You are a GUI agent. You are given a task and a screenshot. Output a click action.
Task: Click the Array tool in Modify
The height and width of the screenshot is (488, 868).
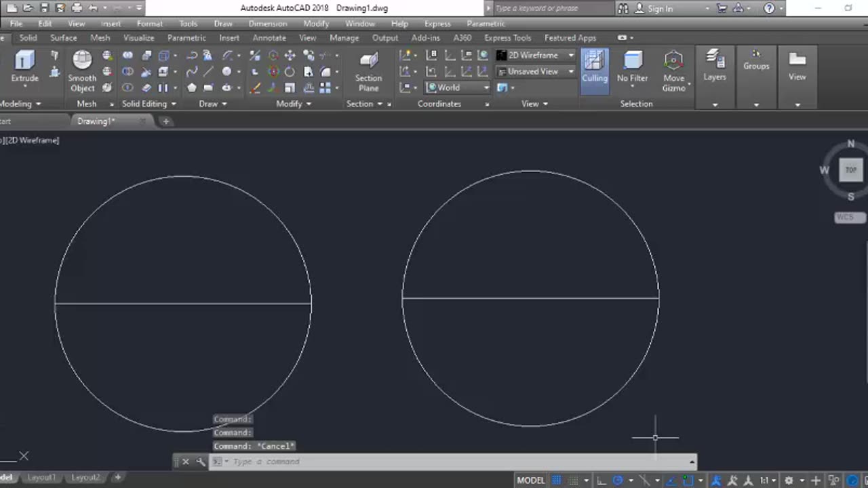[x=325, y=88]
